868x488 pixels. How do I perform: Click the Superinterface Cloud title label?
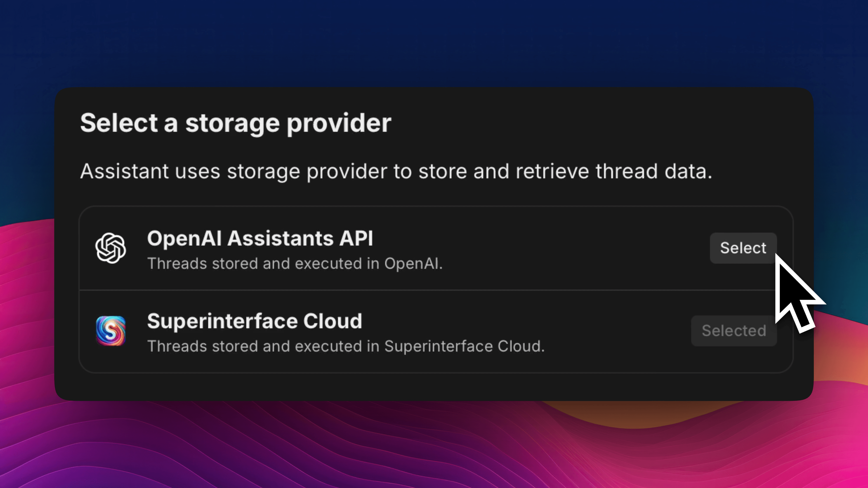coord(255,321)
